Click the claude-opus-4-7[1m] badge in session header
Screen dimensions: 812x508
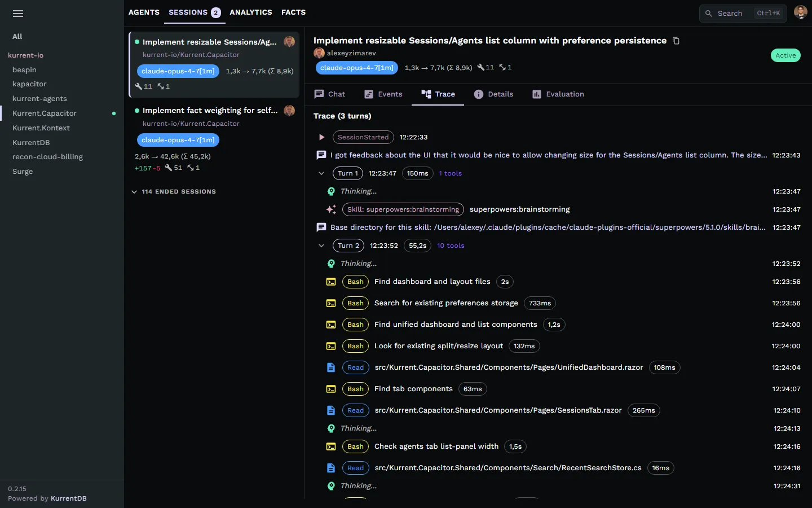coord(357,68)
